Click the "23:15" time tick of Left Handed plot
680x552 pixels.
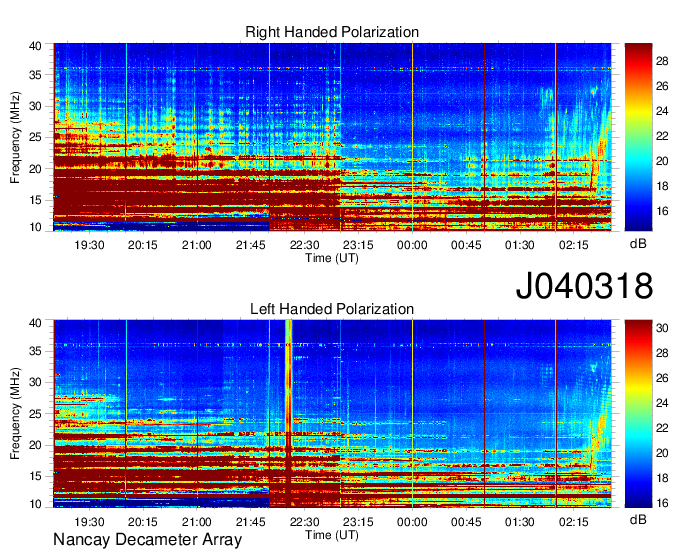tap(358, 522)
